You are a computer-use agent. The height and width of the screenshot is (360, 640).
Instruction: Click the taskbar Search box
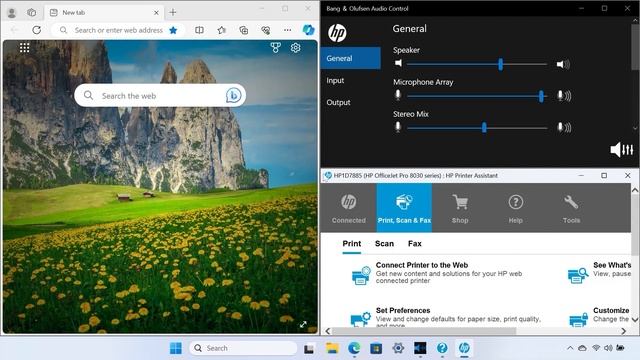tap(243, 348)
